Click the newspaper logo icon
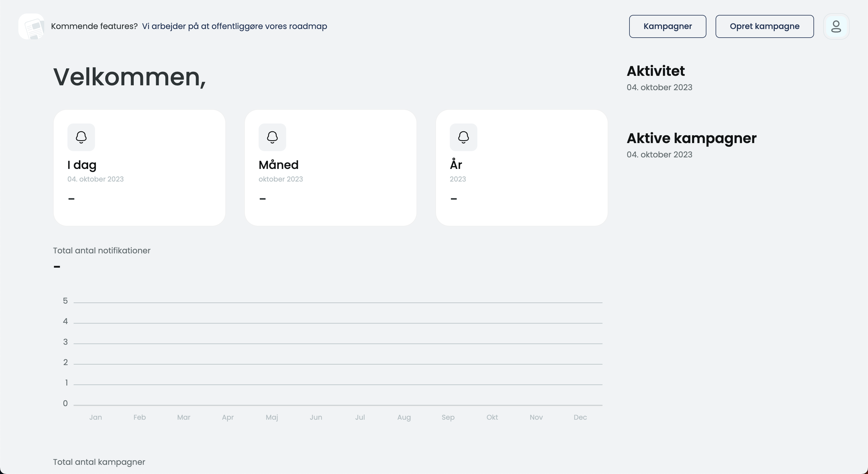 [x=31, y=26]
